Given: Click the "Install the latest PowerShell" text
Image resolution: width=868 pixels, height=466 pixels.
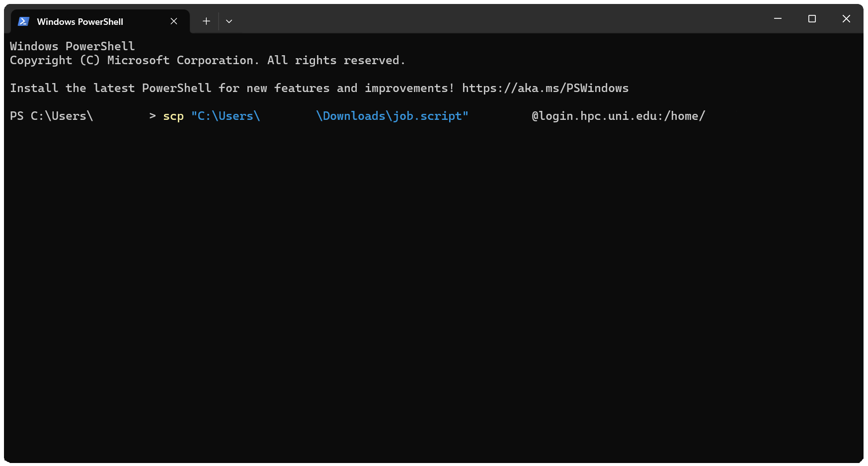Looking at the screenshot, I should click(x=110, y=89).
